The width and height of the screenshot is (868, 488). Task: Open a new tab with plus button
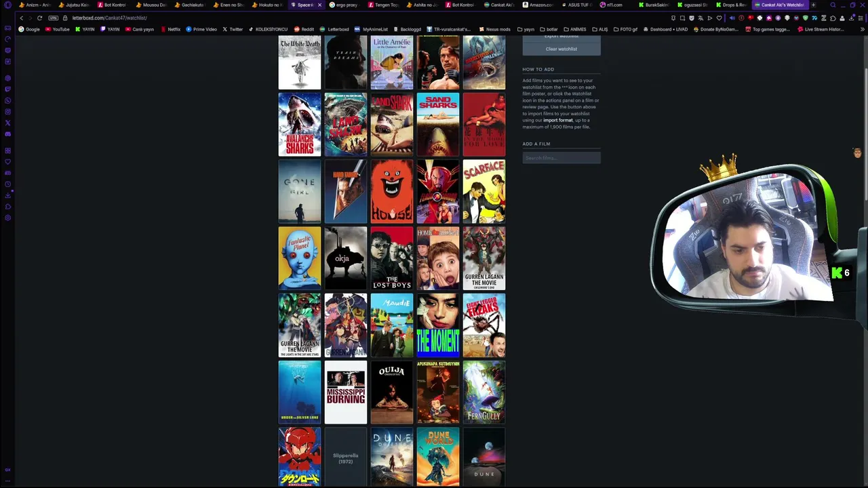813,5
